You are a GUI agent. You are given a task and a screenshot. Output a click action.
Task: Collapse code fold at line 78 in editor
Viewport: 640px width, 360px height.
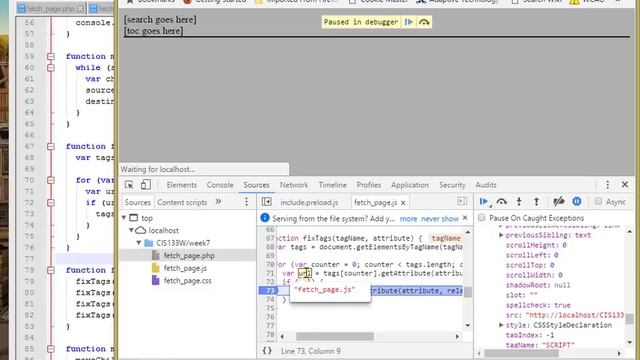[51, 270]
